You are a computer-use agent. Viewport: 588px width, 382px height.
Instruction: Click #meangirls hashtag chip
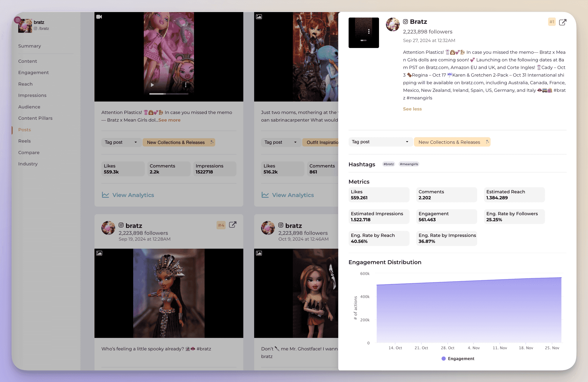coord(409,164)
